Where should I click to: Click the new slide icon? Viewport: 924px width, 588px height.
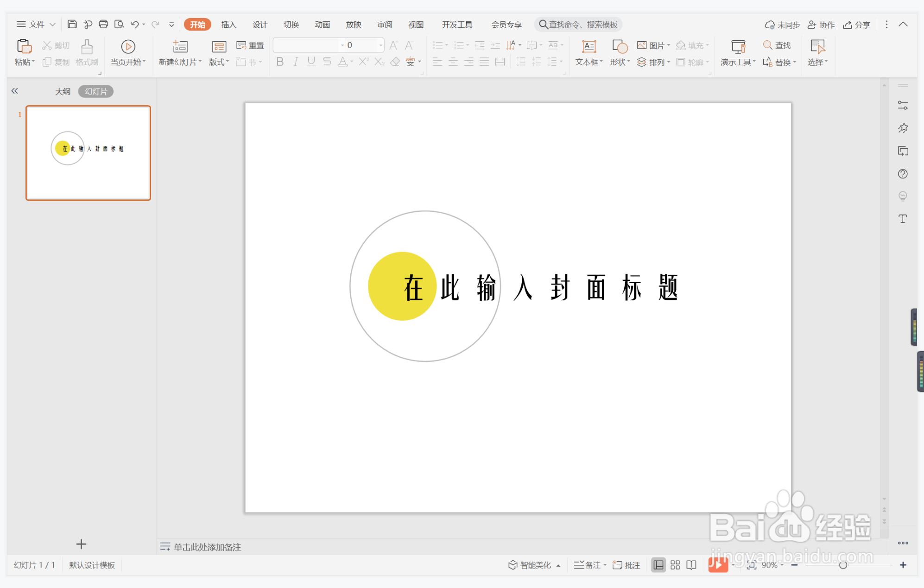[x=180, y=47]
